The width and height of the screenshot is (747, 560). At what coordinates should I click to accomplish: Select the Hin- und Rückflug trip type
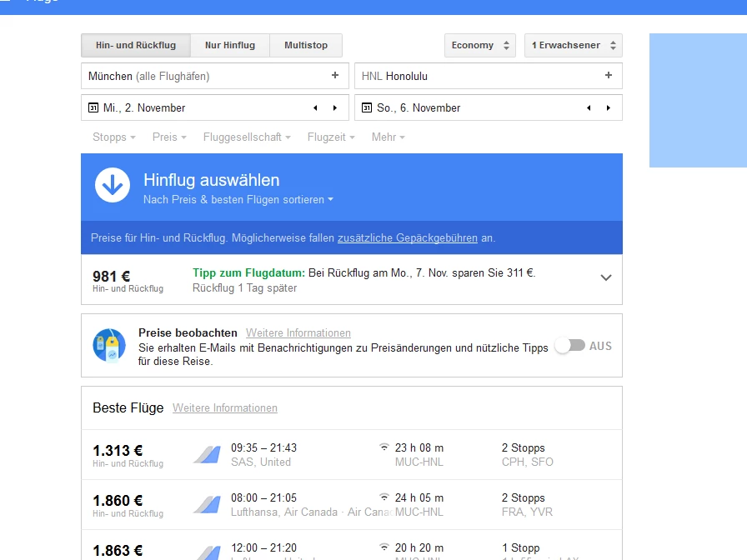(x=136, y=45)
